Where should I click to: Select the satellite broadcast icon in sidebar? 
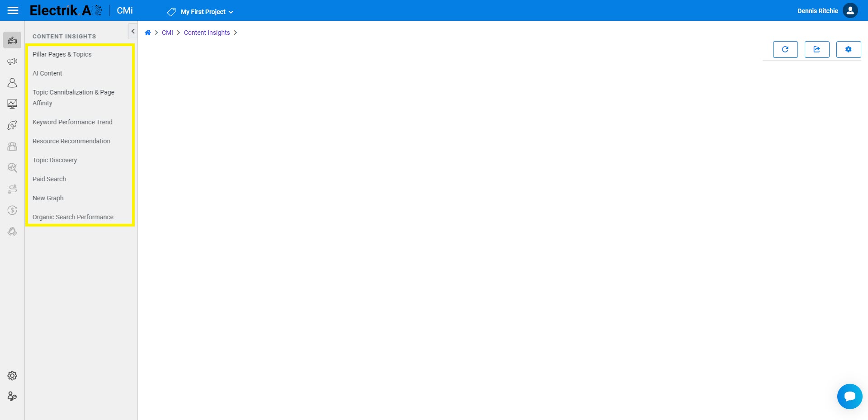pyautogui.click(x=12, y=125)
